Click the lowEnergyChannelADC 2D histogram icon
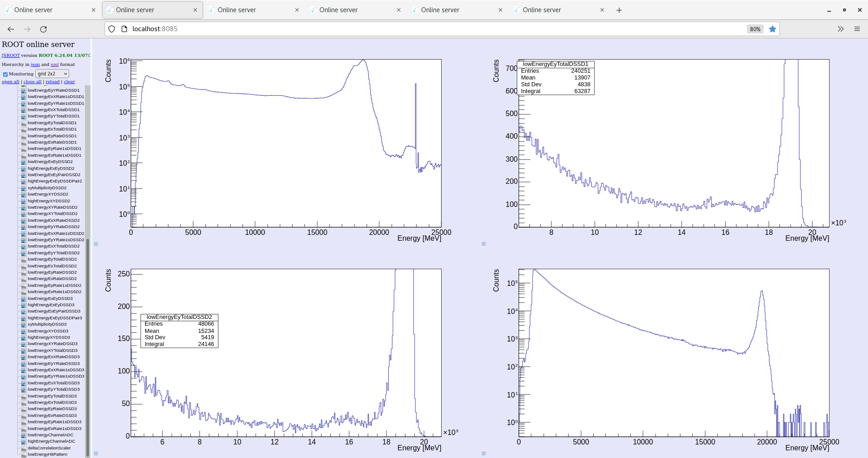Viewport: 868px width, 458px height. [24, 435]
